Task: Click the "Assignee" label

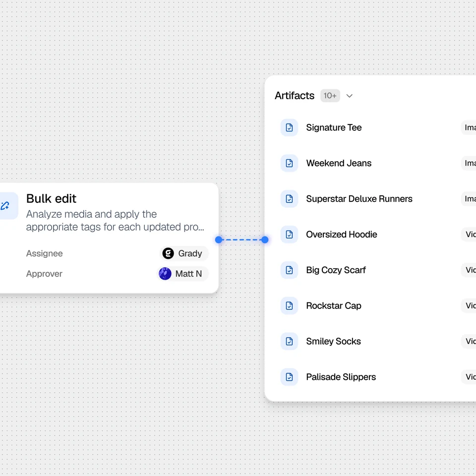Action: (x=44, y=253)
